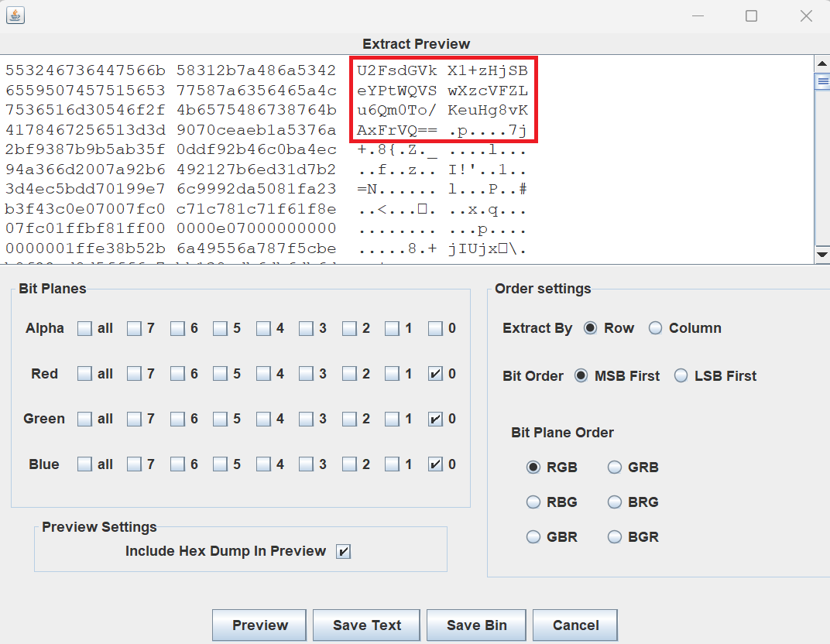Enable Red bit plane 5
This screenshot has width=830, height=644.
(x=220, y=374)
